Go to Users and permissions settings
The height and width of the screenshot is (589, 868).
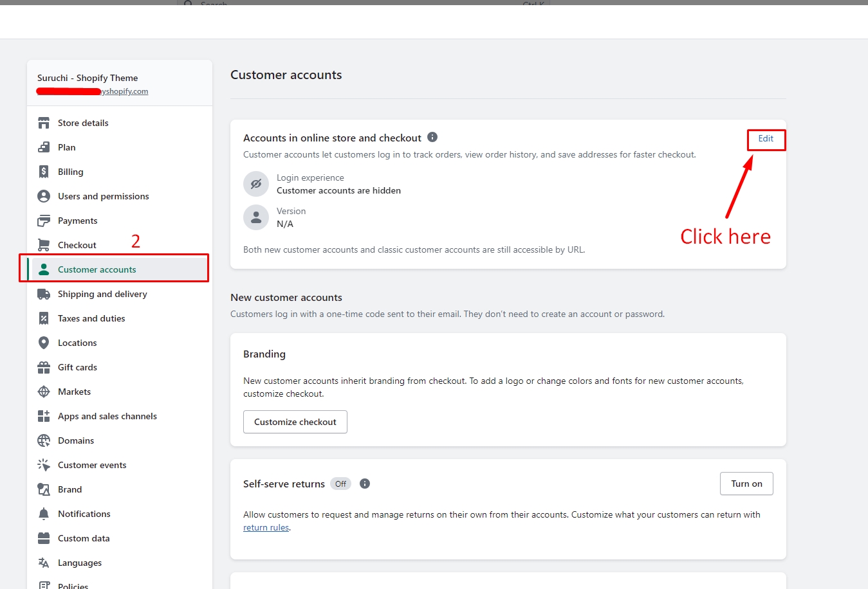[x=103, y=196]
